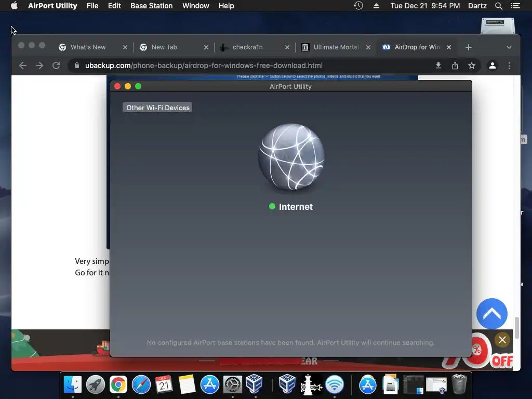Click user name Dartz in menu bar
The image size is (532, 399).
pyautogui.click(x=477, y=6)
